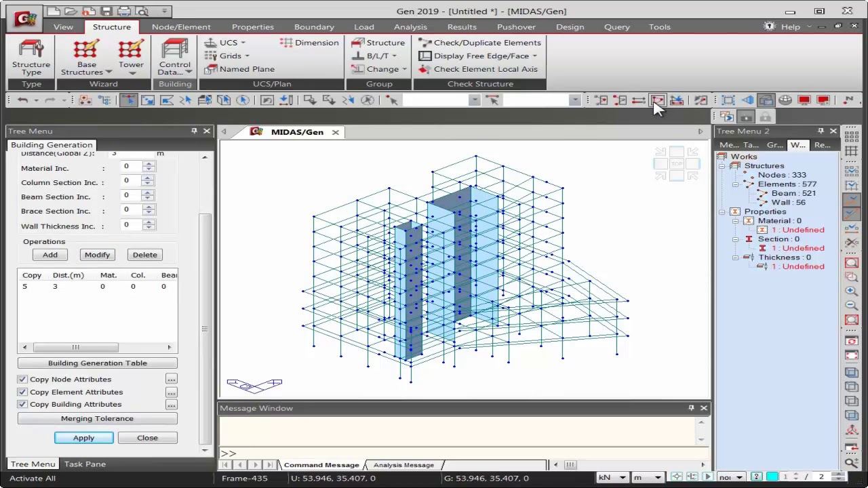This screenshot has width=868, height=488.
Task: Click the render view globe icon
Action: point(785,100)
